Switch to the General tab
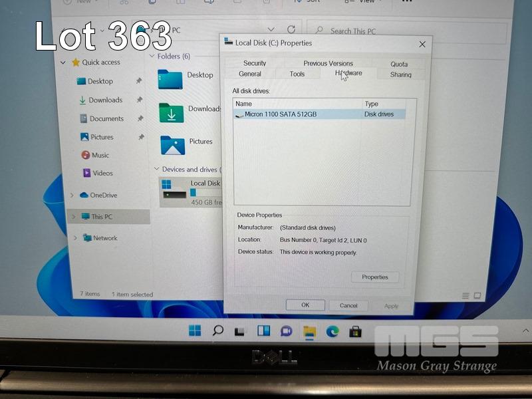Screen dimensions: 532x399 [x=250, y=74]
